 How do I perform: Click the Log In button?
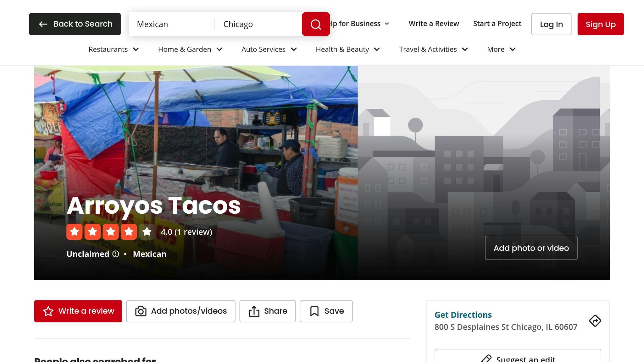coord(551,24)
